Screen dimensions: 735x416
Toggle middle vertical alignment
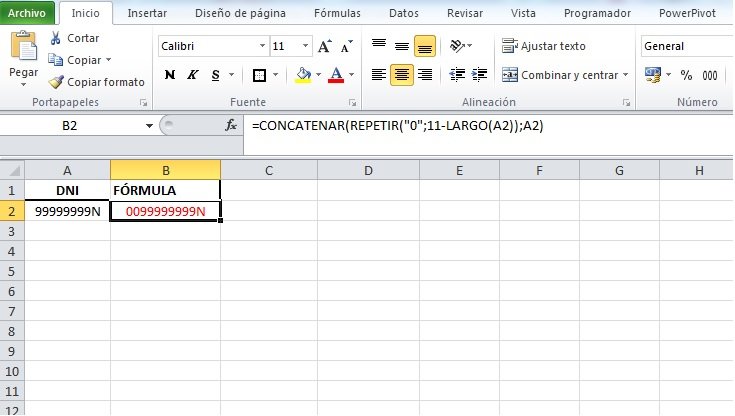402,45
